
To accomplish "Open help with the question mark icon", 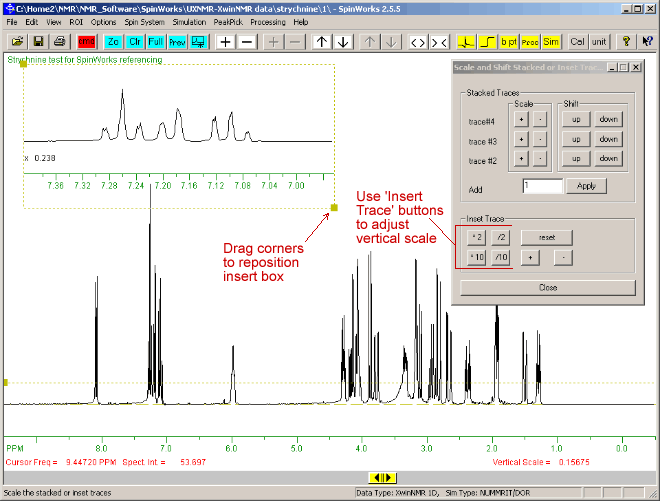I will tap(626, 42).
